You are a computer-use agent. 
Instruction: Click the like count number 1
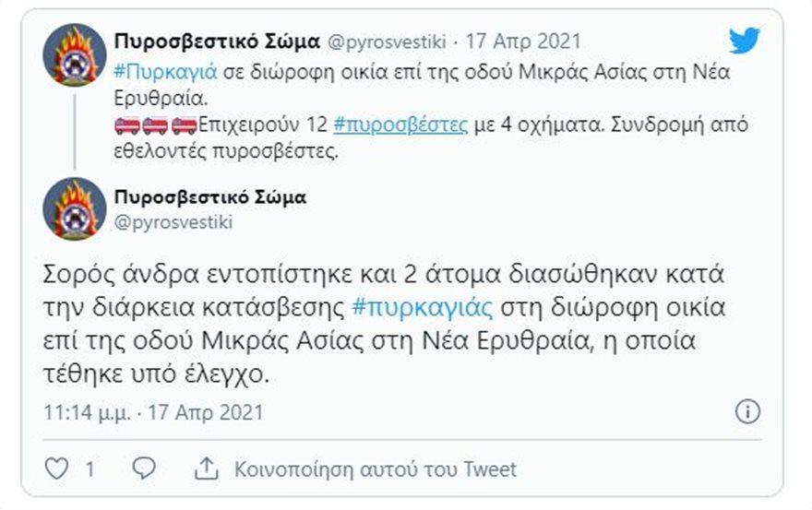click(90, 468)
